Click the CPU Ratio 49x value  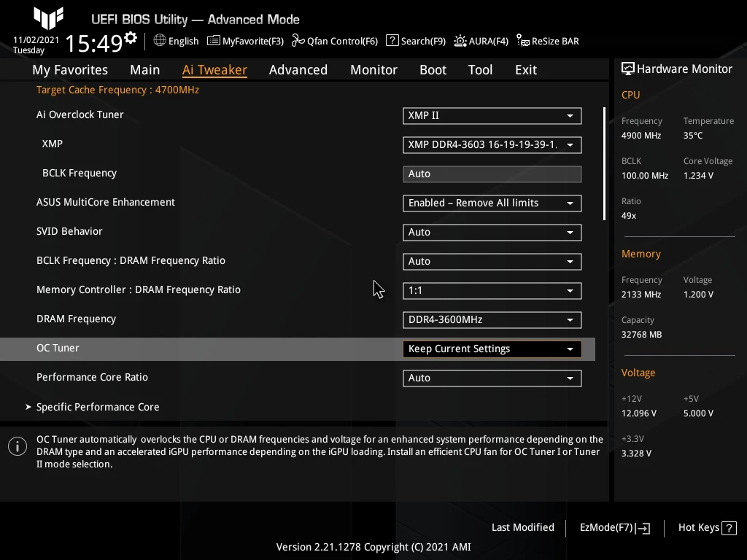tap(628, 216)
